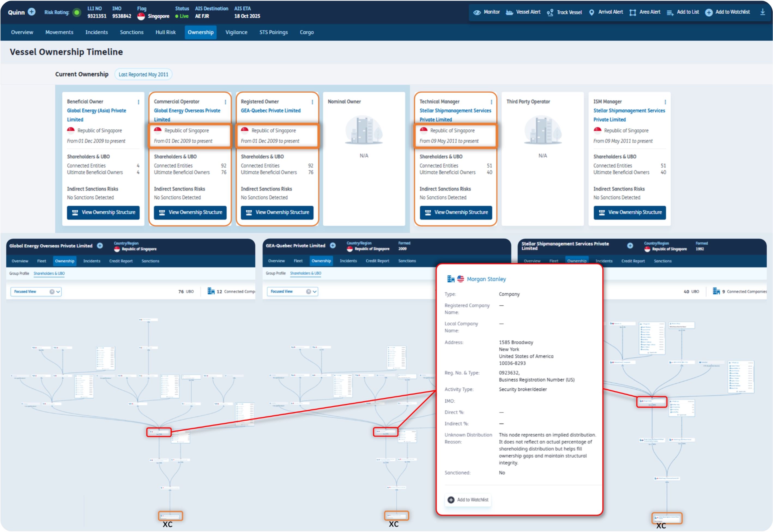Select the Group Profile sub-tab in GEA-Quebec panel
This screenshot has height=532, width=773.
(x=276, y=273)
